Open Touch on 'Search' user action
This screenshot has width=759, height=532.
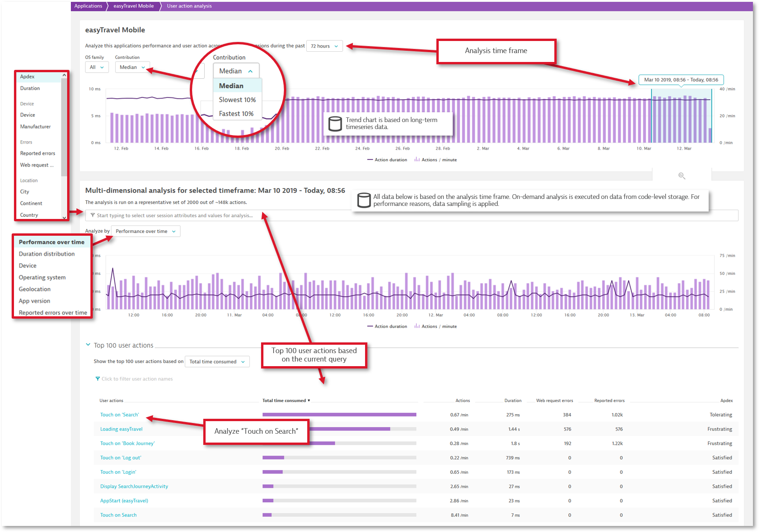point(119,415)
